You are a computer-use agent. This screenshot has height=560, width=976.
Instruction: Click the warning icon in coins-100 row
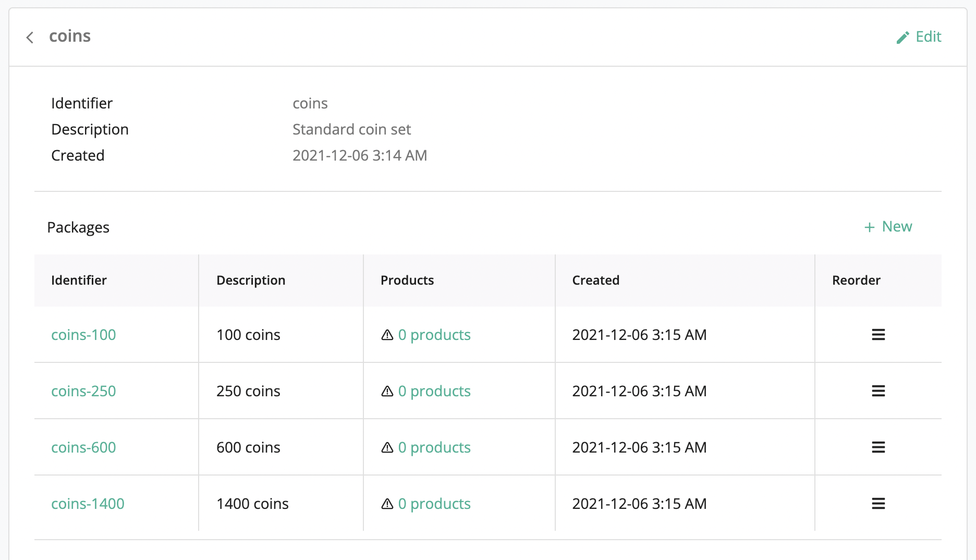(387, 335)
